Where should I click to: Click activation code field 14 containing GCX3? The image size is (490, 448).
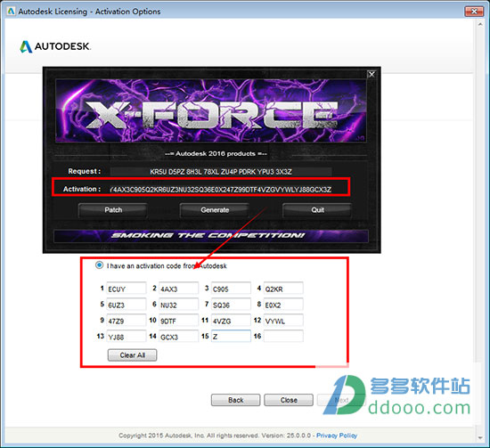pyautogui.click(x=178, y=336)
